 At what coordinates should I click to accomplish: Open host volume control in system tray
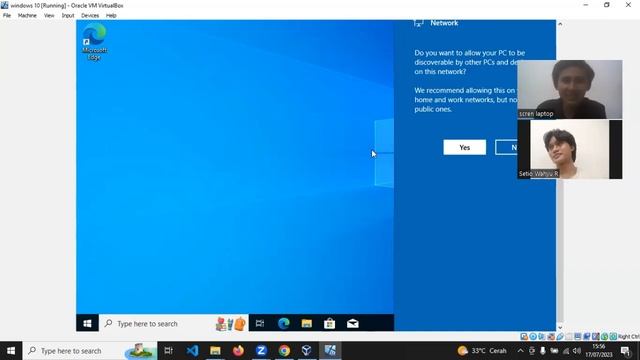576,351
